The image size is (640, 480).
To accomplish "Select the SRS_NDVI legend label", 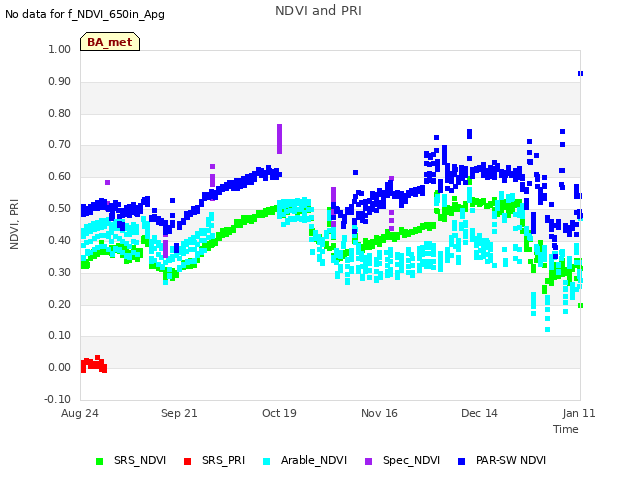I will (x=140, y=460).
